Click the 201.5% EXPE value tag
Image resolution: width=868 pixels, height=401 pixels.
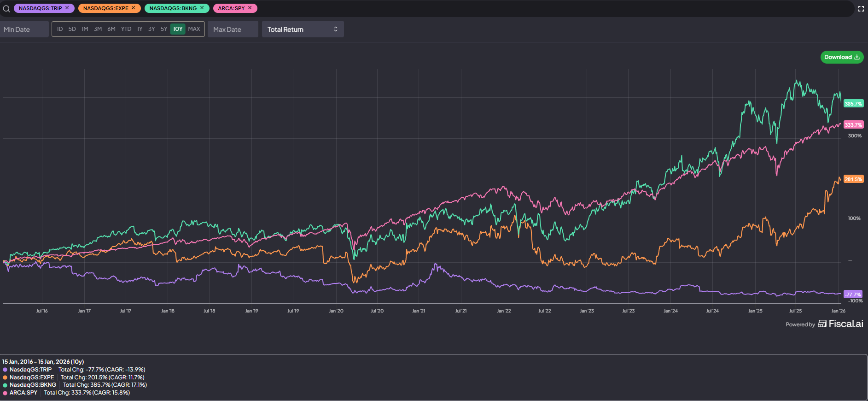point(853,179)
